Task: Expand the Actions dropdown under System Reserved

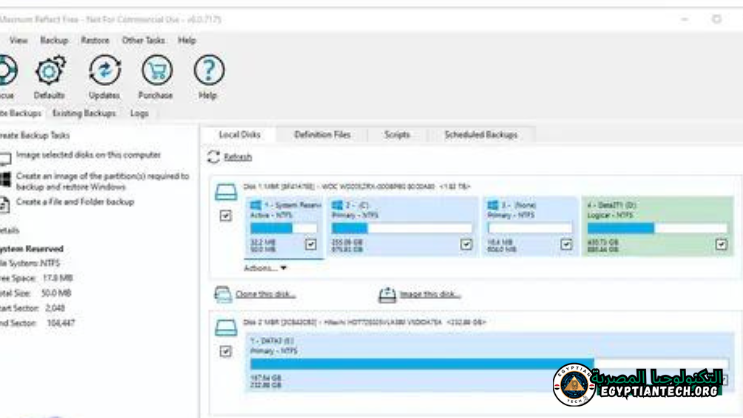Action: [265, 268]
